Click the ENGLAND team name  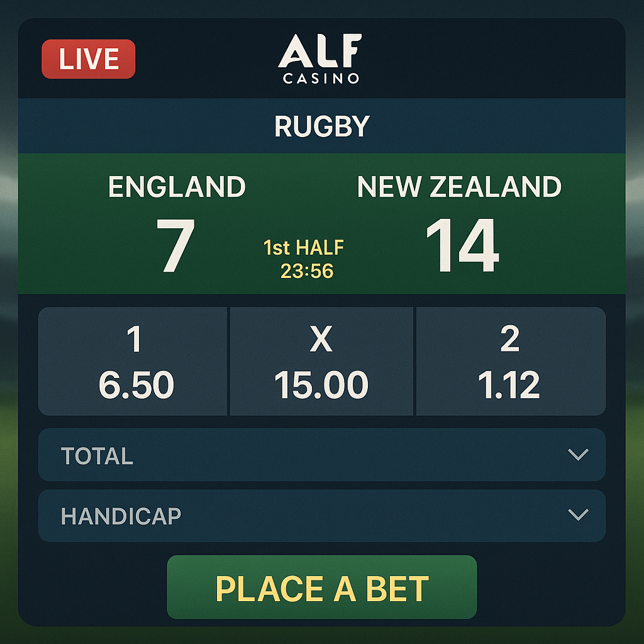click(177, 187)
